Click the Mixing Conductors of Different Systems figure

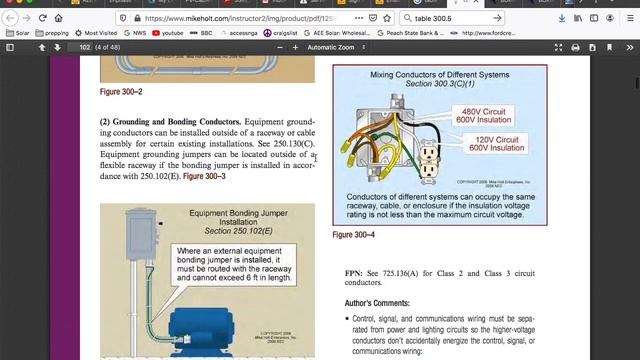(440, 145)
